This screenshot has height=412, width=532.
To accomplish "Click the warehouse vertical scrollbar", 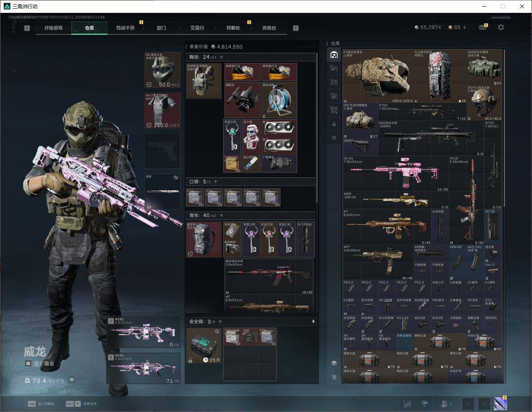I will coord(504,128).
